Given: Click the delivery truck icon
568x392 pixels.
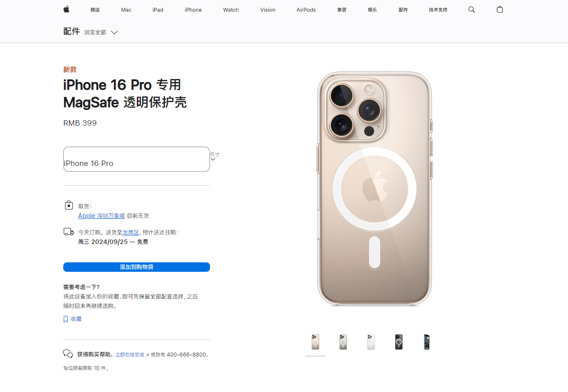Looking at the screenshot, I should coord(69,232).
